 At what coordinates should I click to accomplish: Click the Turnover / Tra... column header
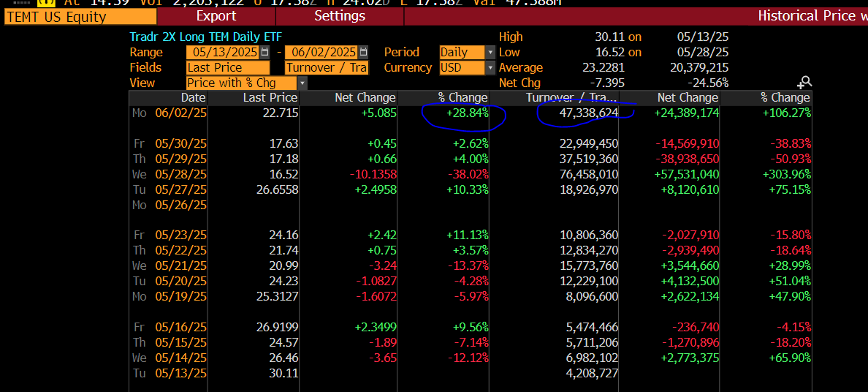(571, 97)
